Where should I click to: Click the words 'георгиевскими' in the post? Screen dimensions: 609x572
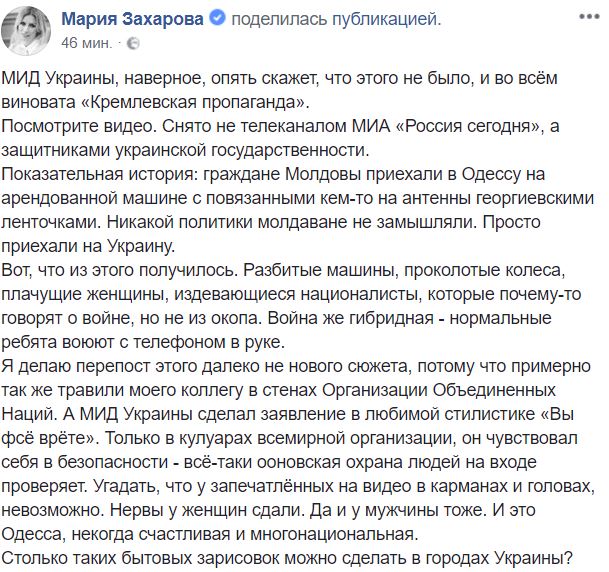coord(535,198)
